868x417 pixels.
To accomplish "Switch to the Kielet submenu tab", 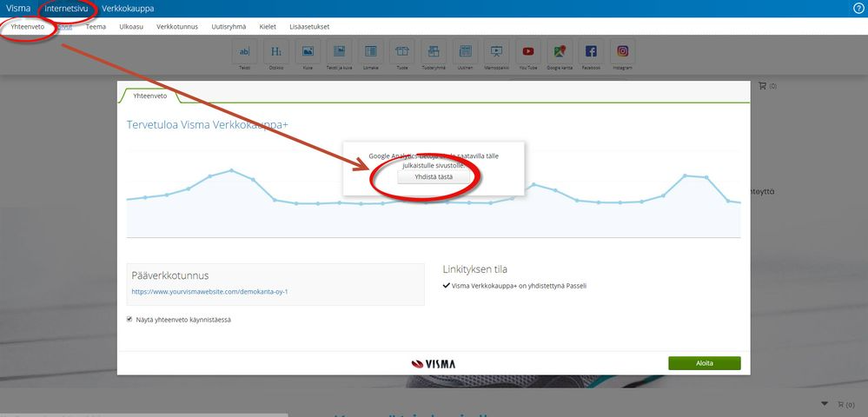I will (268, 26).
